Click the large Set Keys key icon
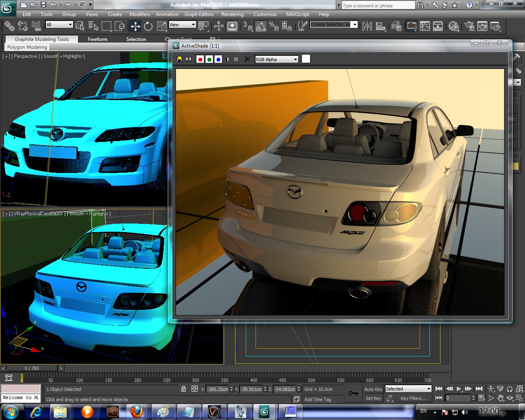 coord(353,393)
